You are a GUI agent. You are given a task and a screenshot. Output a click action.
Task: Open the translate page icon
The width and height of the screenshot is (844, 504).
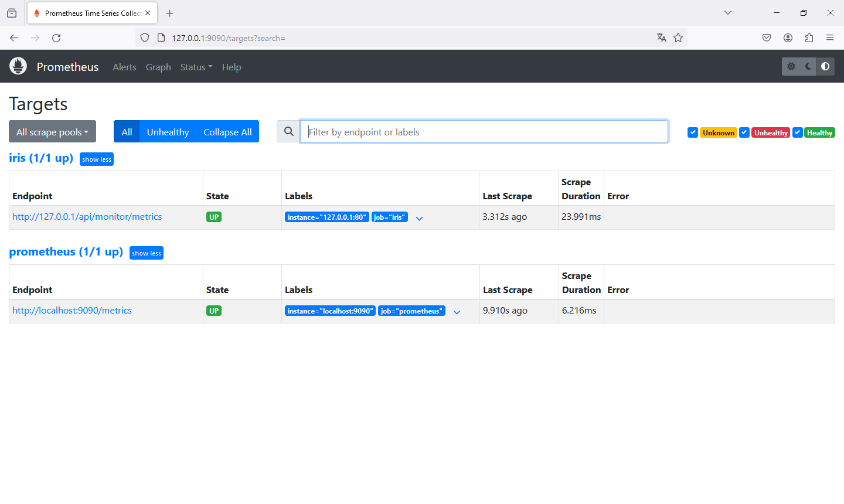point(662,38)
